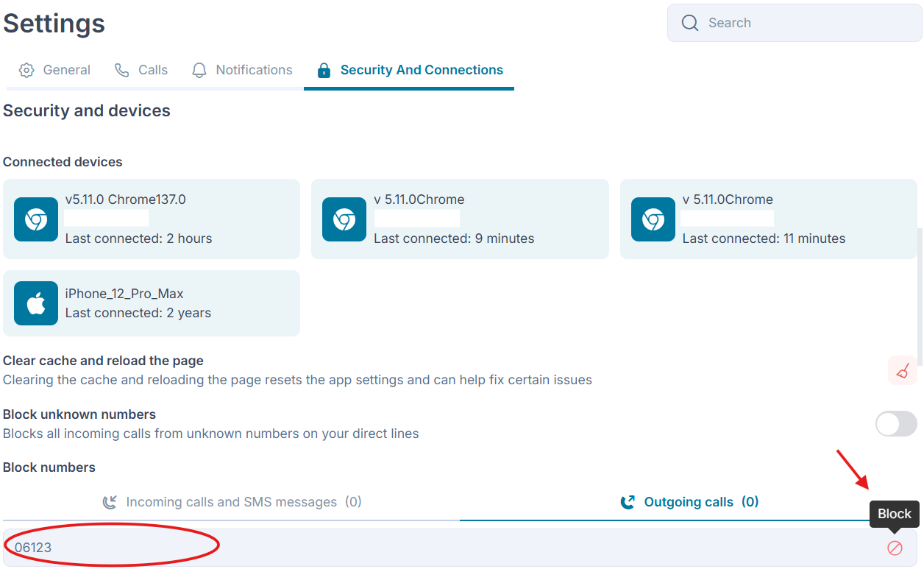Click the red Block icon next to 06123
The image size is (924, 569).
click(895, 548)
